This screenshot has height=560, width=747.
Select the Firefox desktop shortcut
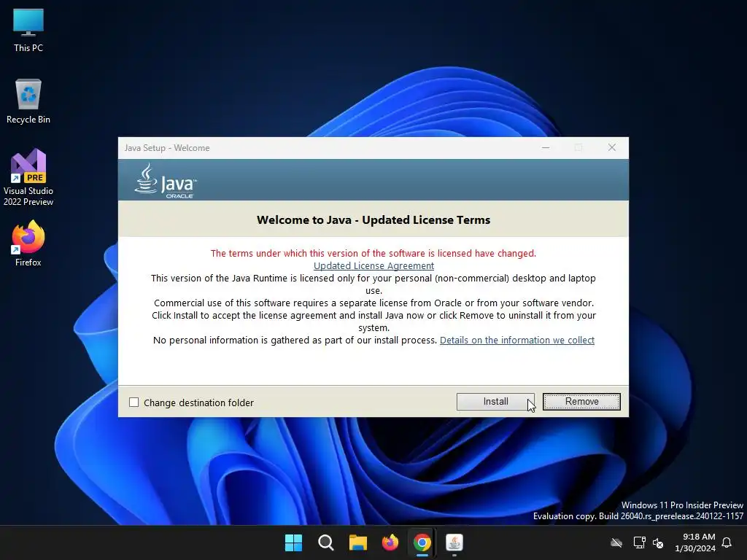(28, 244)
